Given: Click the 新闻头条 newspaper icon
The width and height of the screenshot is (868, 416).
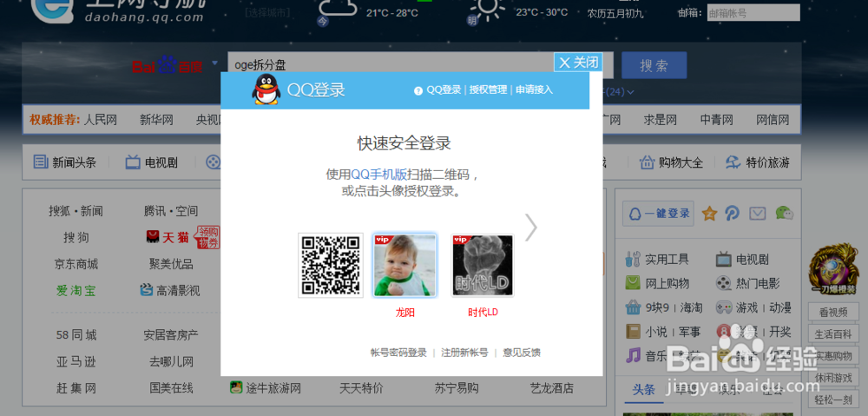Looking at the screenshot, I should (41, 162).
